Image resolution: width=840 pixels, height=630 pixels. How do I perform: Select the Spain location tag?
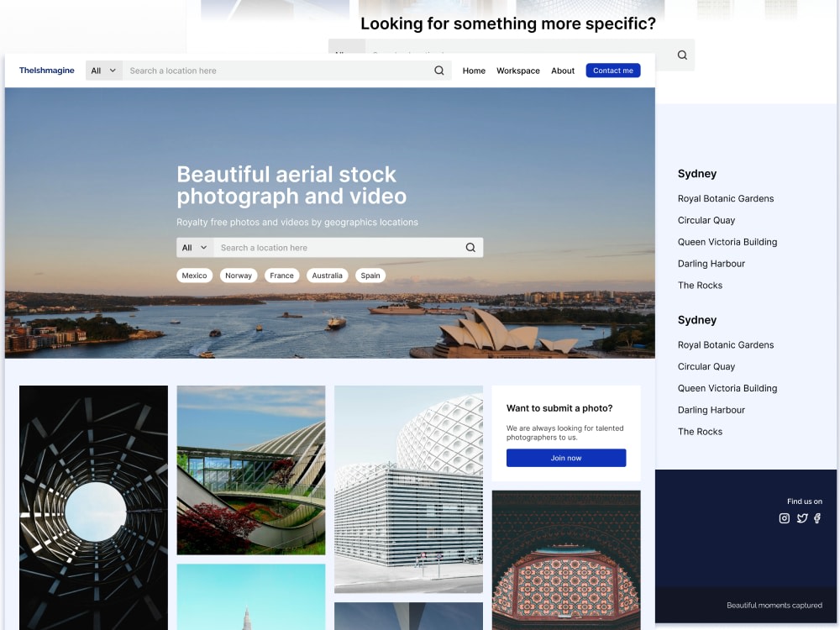(370, 276)
